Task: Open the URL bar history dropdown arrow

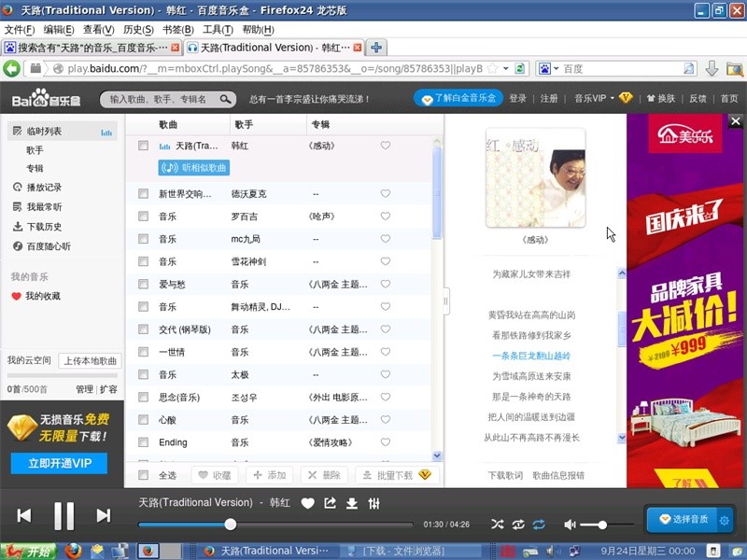Action: [x=506, y=68]
